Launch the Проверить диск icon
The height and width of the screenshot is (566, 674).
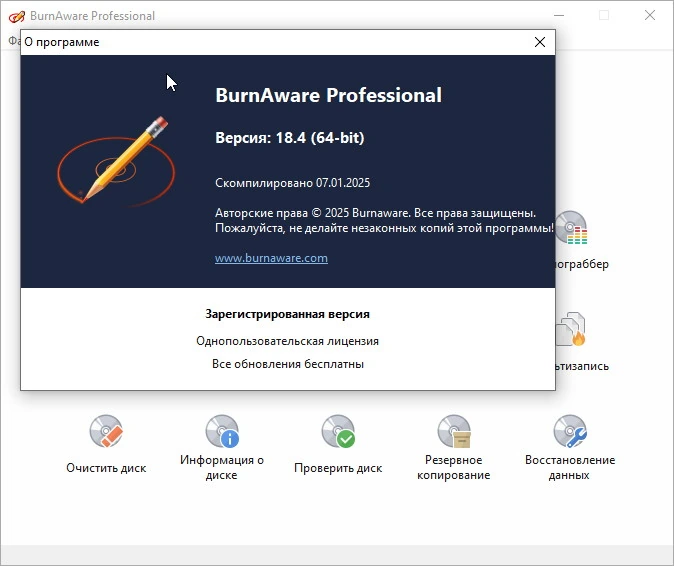coord(338,431)
